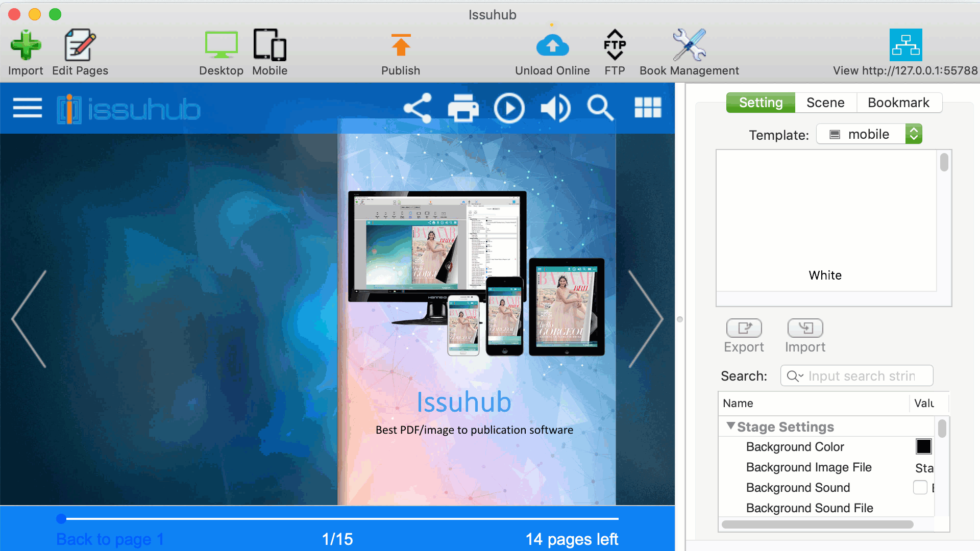Open the search options magnifier dropdown
Screen dimensions: 980x551
[x=795, y=376]
